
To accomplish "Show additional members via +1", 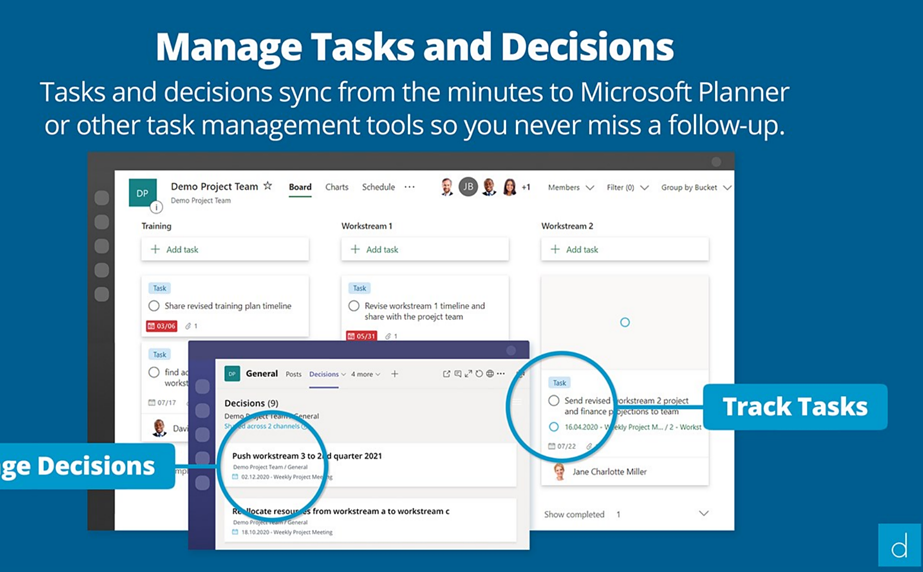I will [x=526, y=187].
